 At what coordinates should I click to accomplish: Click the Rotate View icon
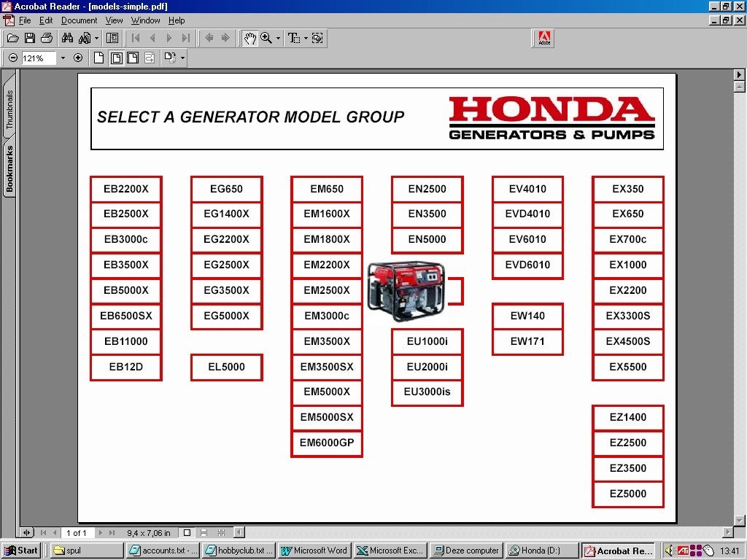[x=170, y=58]
